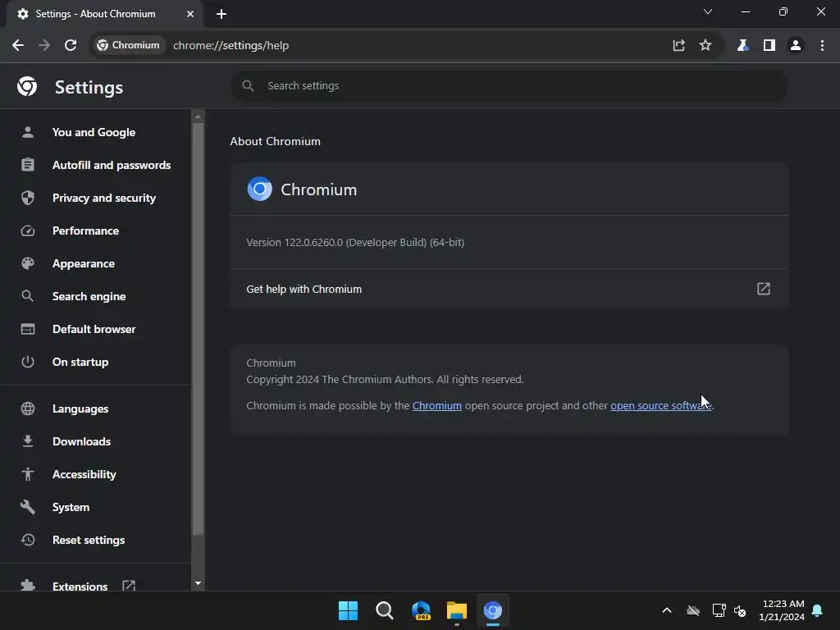Open Windows taskbar search
The height and width of the screenshot is (630, 840).
pyautogui.click(x=384, y=610)
